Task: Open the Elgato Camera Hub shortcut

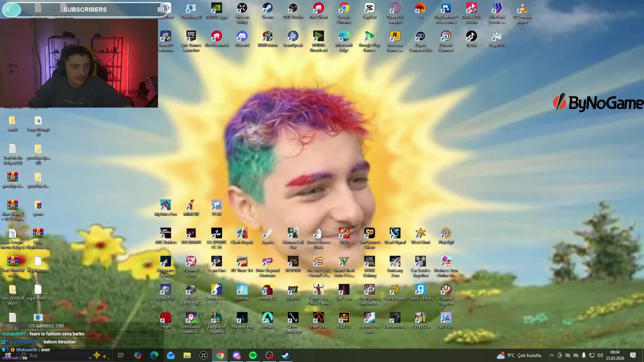Action: coord(421,42)
